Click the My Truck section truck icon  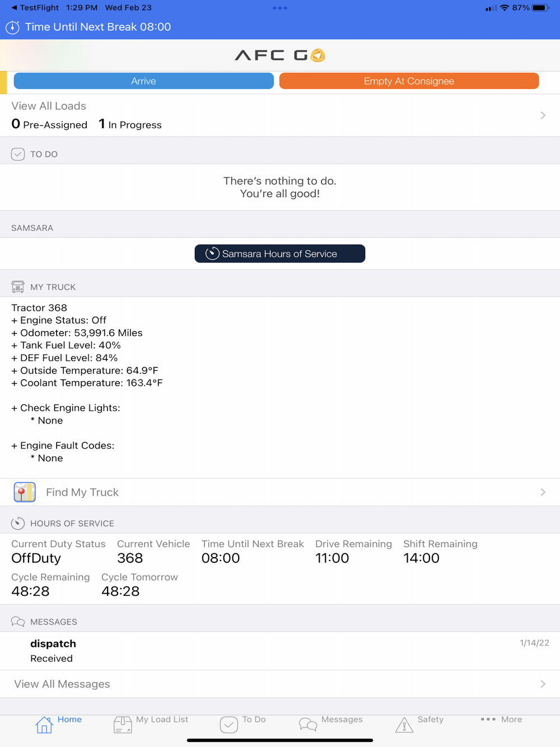coord(18,287)
